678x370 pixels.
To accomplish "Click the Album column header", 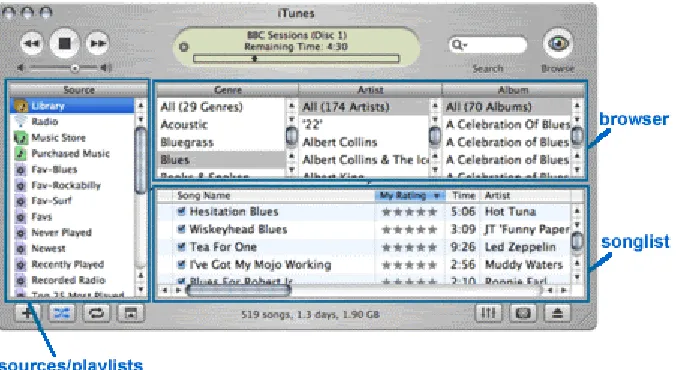I will [513, 90].
